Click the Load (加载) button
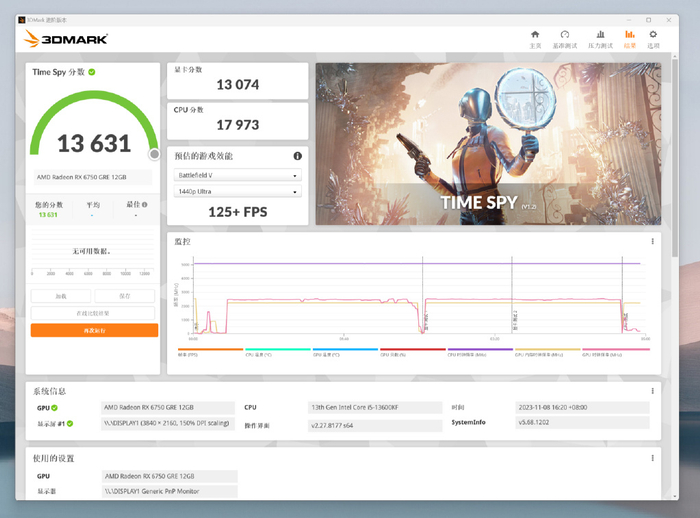The image size is (700, 518). (x=61, y=296)
